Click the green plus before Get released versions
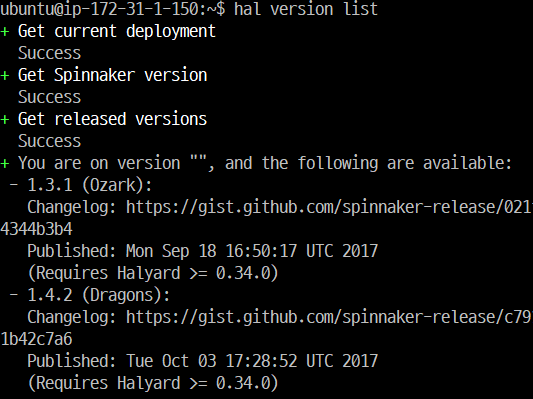The height and width of the screenshot is (399, 533). [x=5, y=120]
